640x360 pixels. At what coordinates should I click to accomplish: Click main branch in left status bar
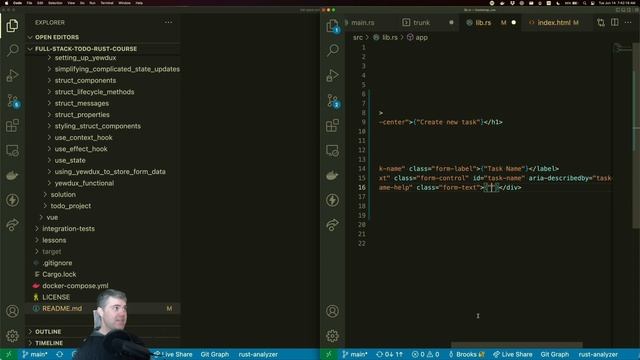point(35,354)
